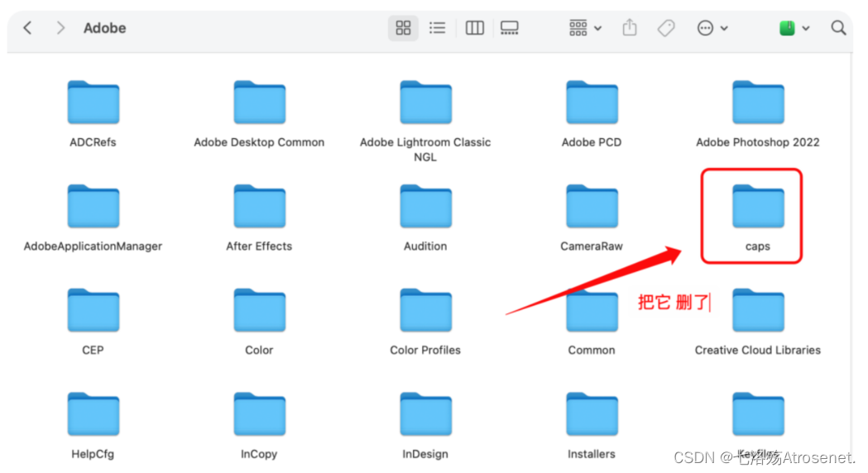Switch to icon grid view
Screen dimensions: 868x473
403,27
